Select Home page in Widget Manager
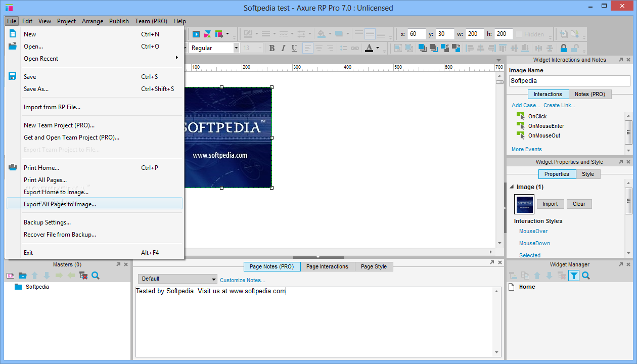 tap(527, 287)
